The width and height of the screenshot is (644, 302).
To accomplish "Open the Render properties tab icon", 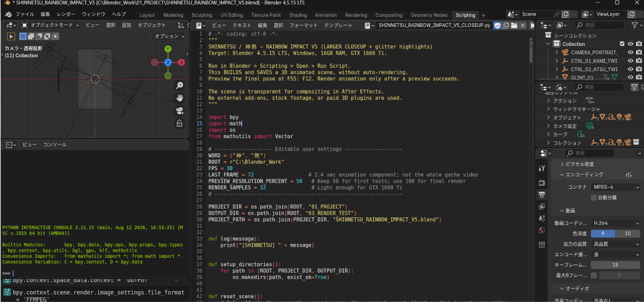I will 542,182.
